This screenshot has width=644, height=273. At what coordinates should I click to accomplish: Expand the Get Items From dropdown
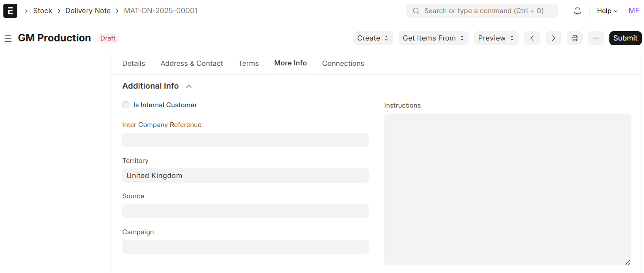pyautogui.click(x=433, y=38)
